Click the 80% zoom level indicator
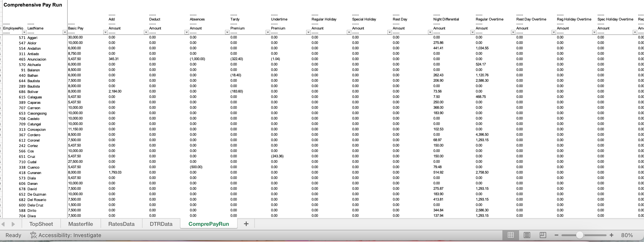 [x=627, y=235]
